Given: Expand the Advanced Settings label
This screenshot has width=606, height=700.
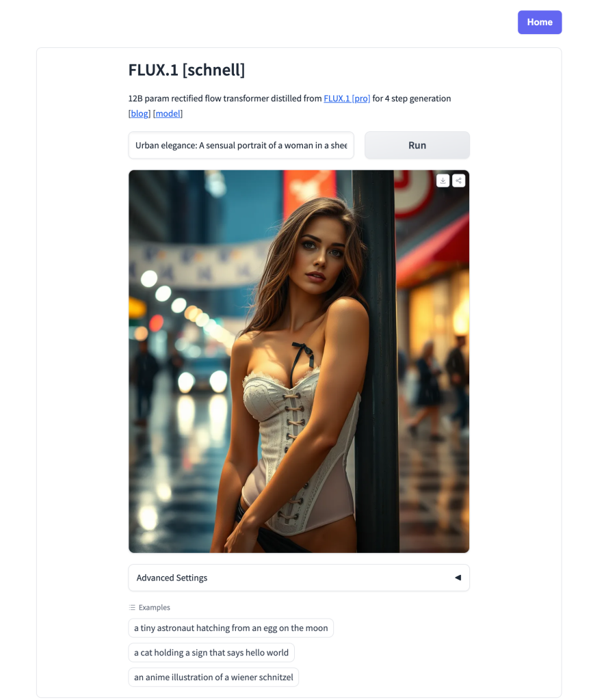Looking at the screenshot, I should (x=172, y=578).
